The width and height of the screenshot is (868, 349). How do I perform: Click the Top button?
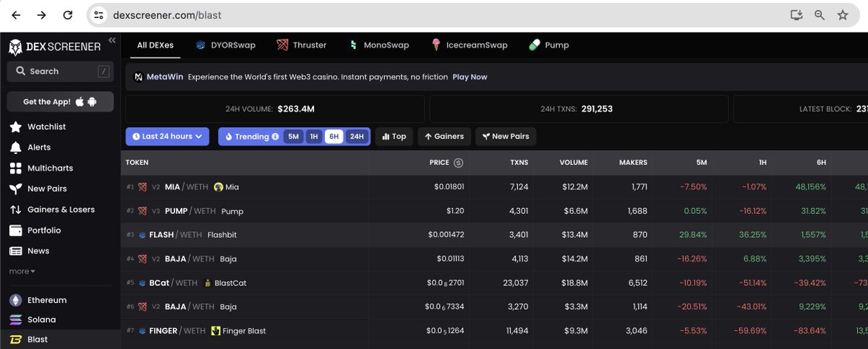tap(394, 136)
